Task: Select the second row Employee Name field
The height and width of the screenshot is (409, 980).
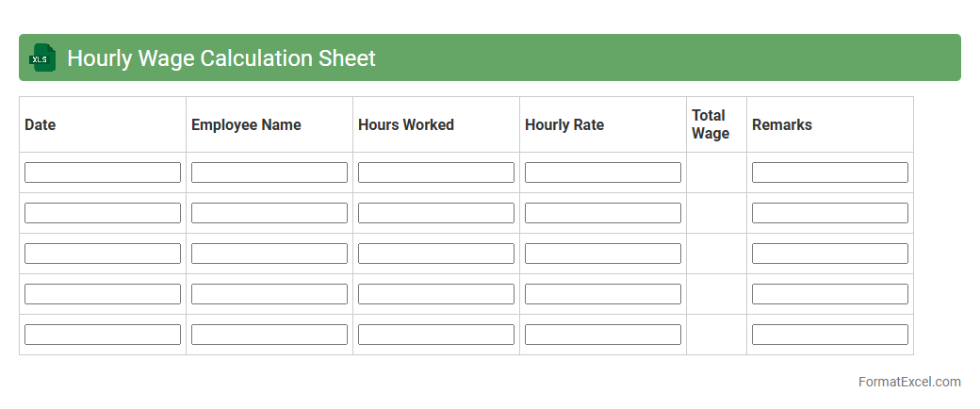Action: 269,213
